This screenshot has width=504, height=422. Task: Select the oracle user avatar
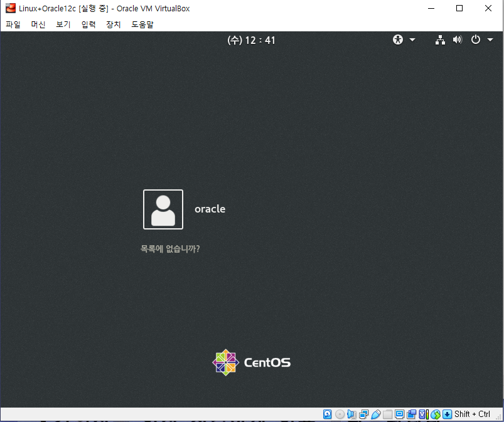(163, 209)
